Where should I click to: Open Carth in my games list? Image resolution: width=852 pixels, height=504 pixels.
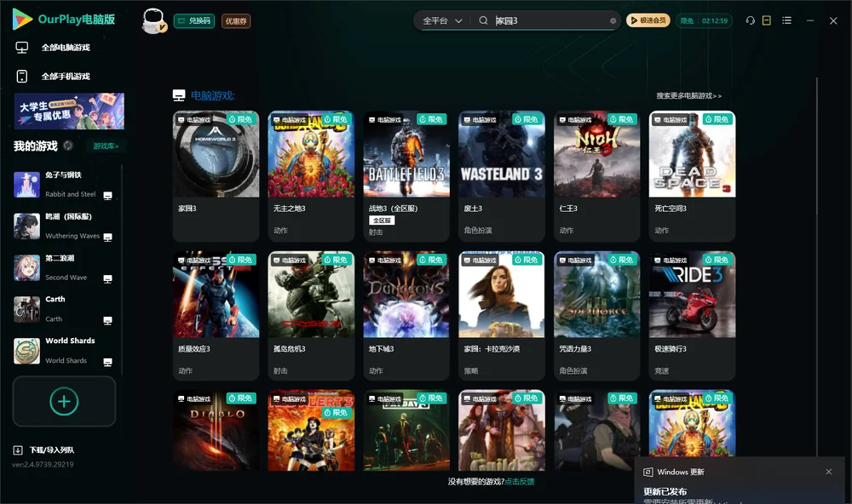(62, 309)
